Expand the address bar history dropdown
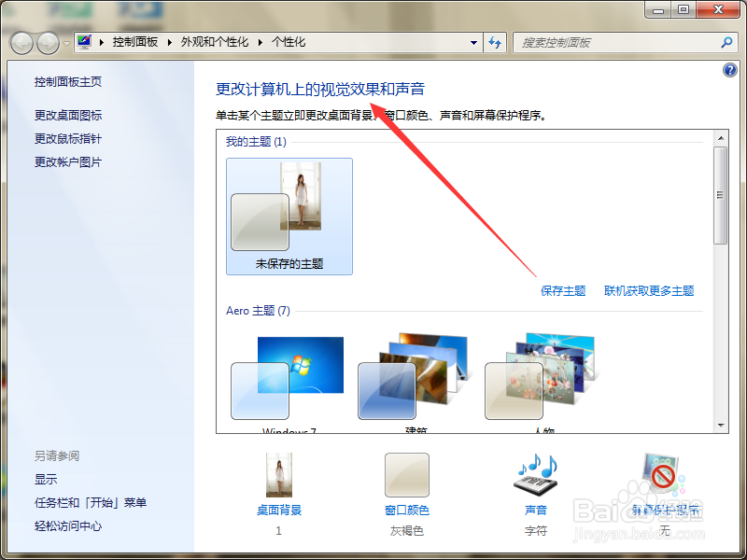 (x=473, y=42)
